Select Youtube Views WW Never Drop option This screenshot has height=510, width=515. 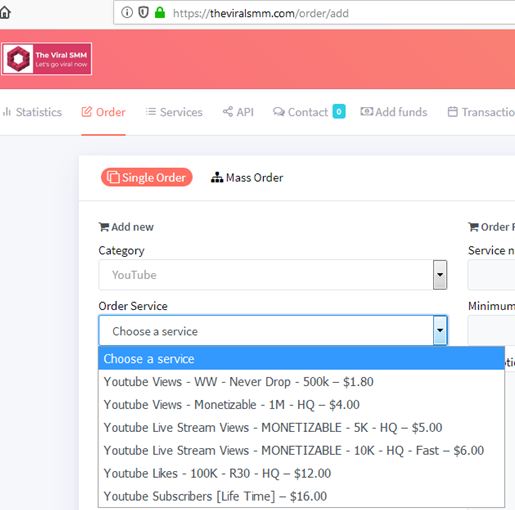tap(301, 382)
